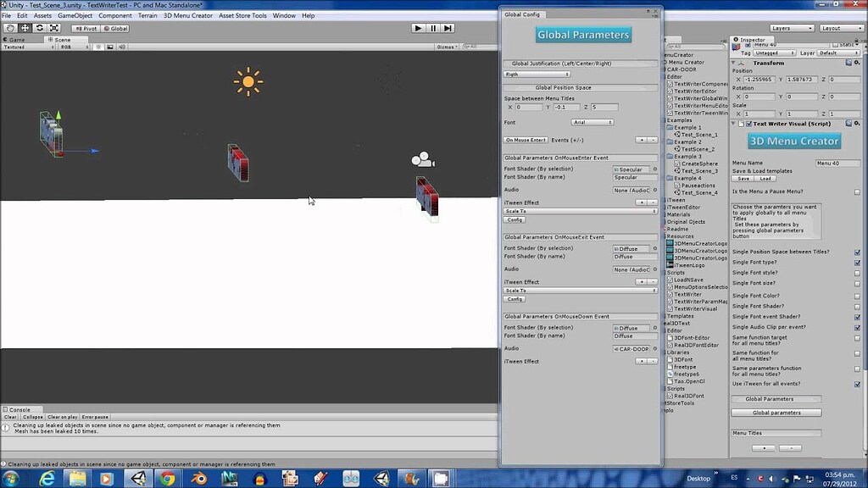Select the Scale tool

[x=53, y=28]
